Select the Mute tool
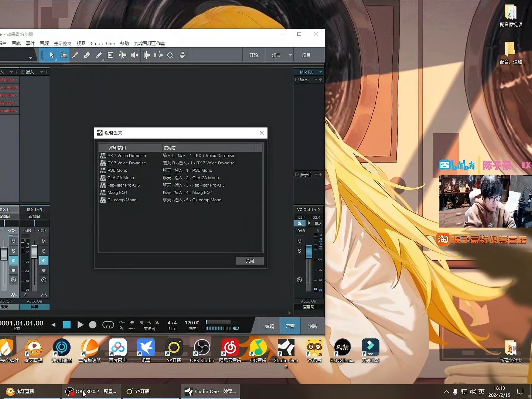This screenshot has height=399, width=532. [x=110, y=55]
